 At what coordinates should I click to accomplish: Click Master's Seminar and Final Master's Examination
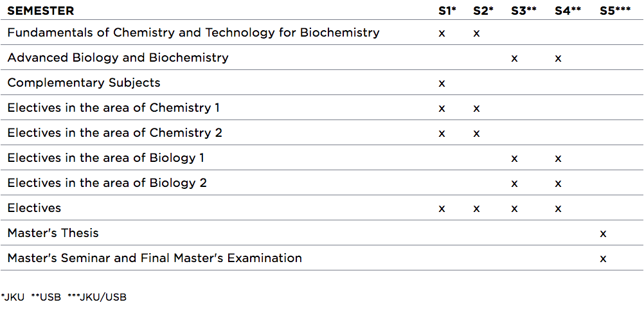154,258
